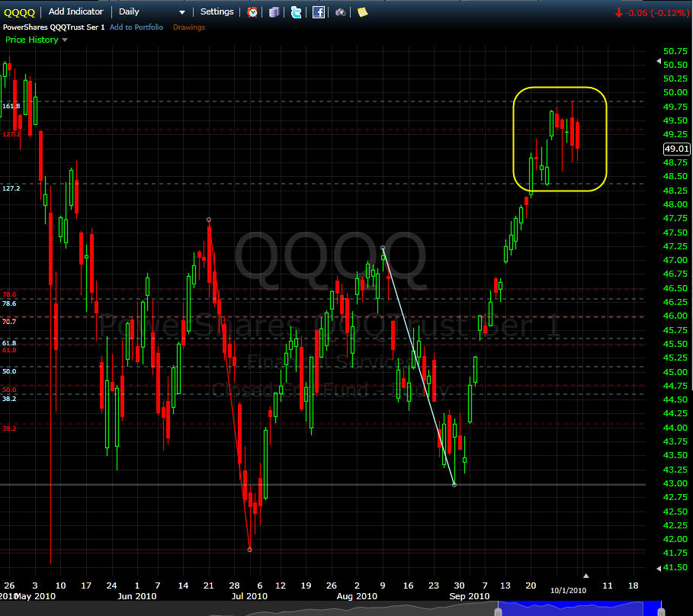Select the white trendline bottom anchor point
This screenshot has height=616, width=693.
pos(454,485)
